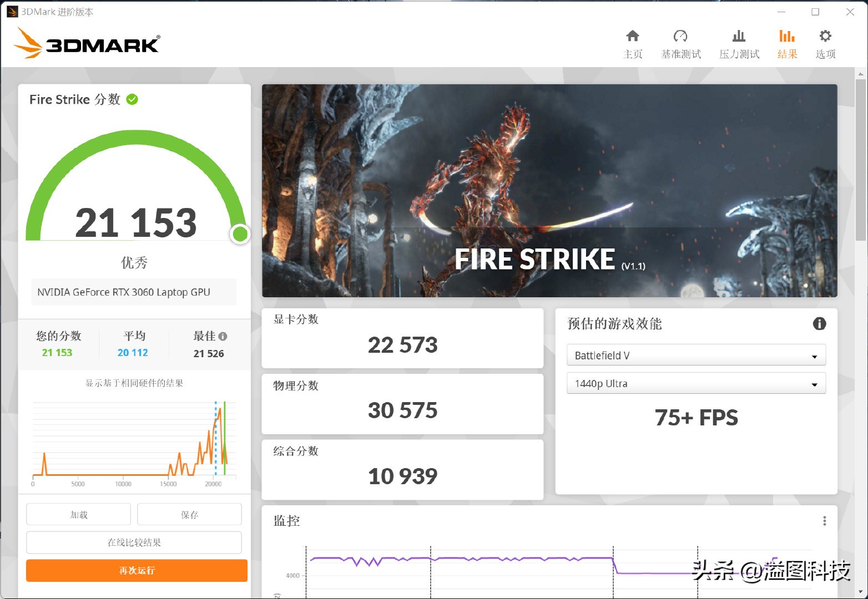Click the main score 21 153
This screenshot has height=599, width=868.
(136, 222)
